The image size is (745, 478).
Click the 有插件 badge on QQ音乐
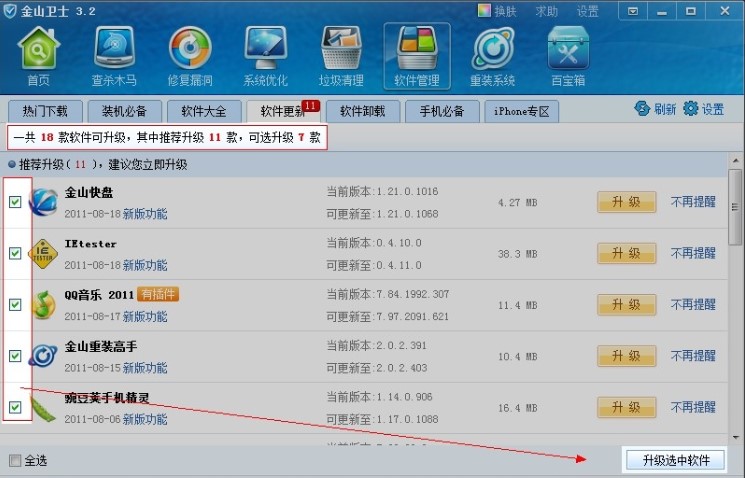tap(158, 295)
